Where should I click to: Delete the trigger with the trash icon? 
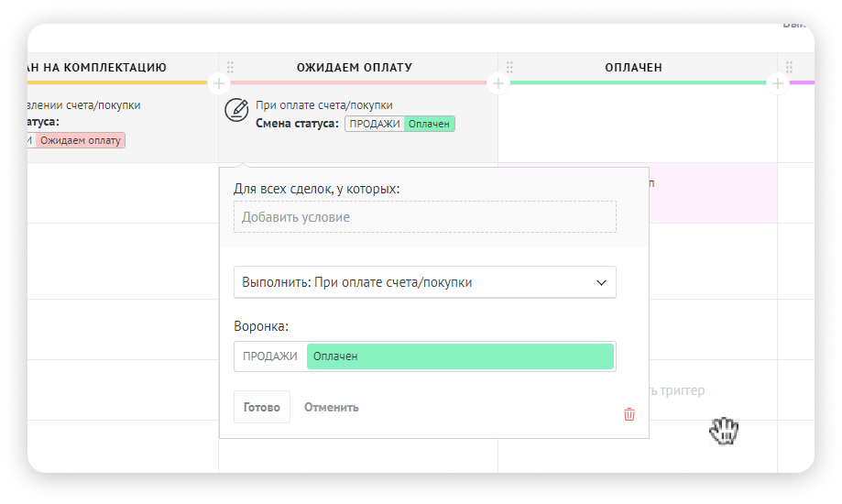click(x=629, y=414)
